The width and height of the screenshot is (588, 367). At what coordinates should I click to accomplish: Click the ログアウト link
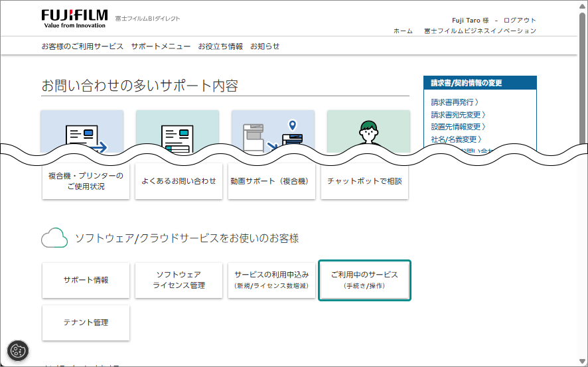pos(520,21)
